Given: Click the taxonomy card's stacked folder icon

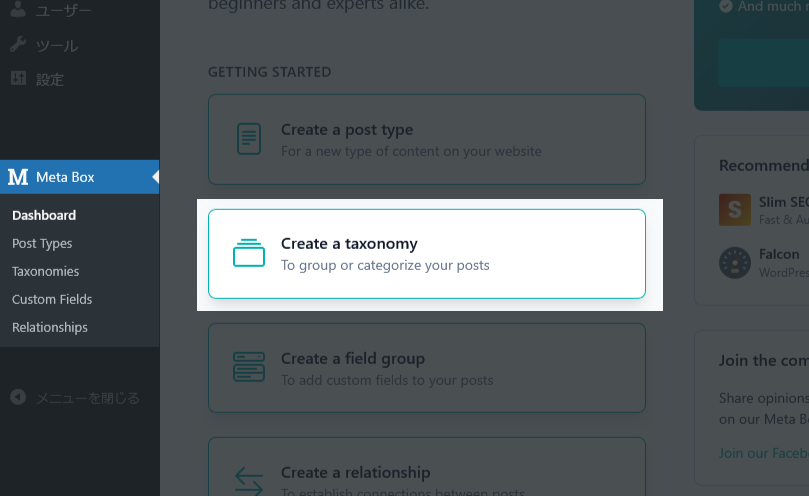Looking at the screenshot, I should point(248,253).
